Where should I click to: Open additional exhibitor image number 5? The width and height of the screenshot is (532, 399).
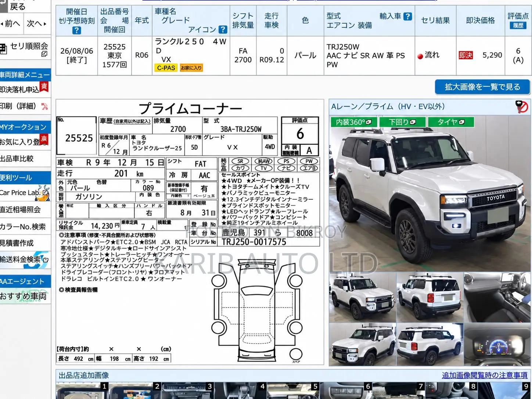point(293,391)
